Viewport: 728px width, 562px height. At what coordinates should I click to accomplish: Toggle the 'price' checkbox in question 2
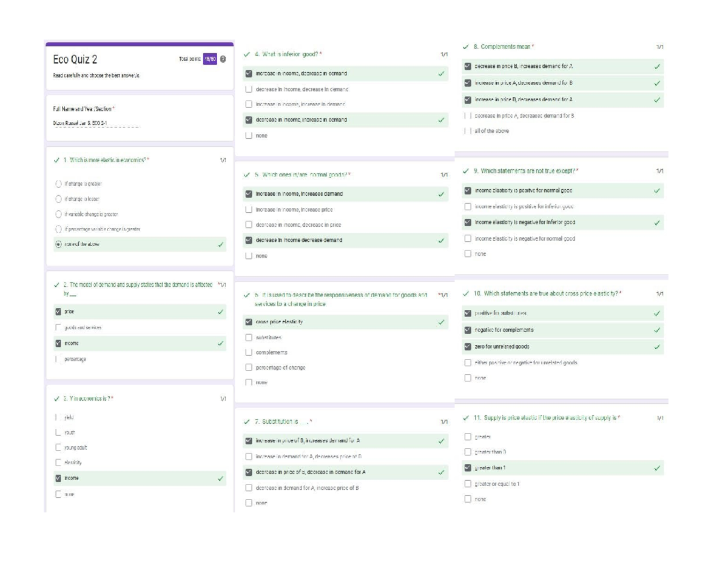coord(58,312)
